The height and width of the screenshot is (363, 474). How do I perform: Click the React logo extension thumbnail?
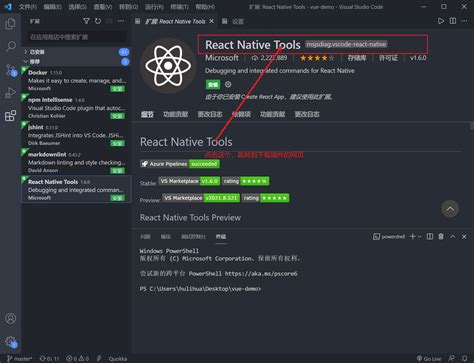click(168, 66)
